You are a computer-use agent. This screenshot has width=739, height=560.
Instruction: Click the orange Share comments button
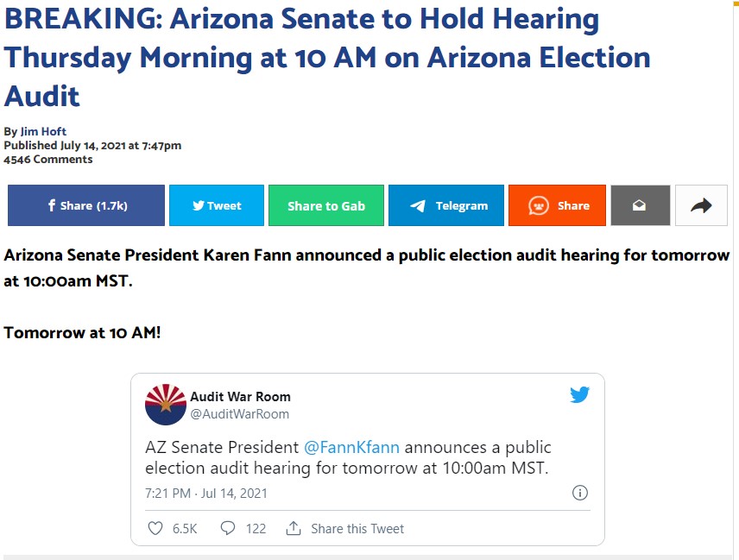click(x=557, y=205)
